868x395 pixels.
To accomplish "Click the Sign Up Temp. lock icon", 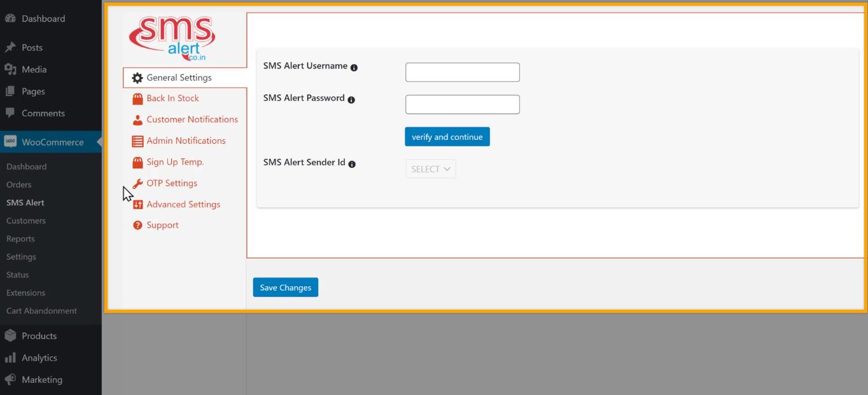I will 137,162.
